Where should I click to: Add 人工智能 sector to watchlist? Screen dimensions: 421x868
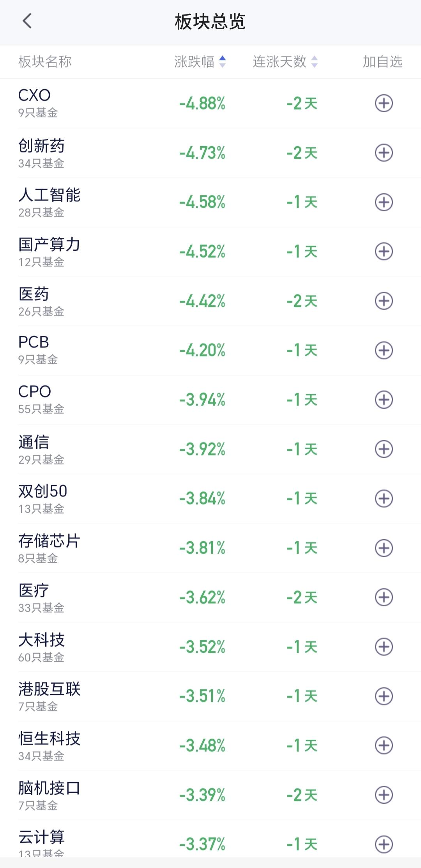coord(384,202)
